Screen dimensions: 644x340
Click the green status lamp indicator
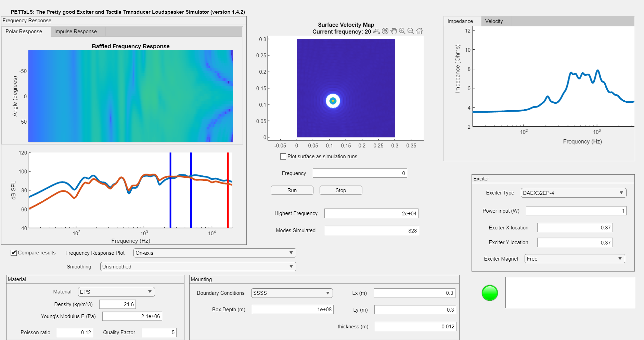pos(490,293)
